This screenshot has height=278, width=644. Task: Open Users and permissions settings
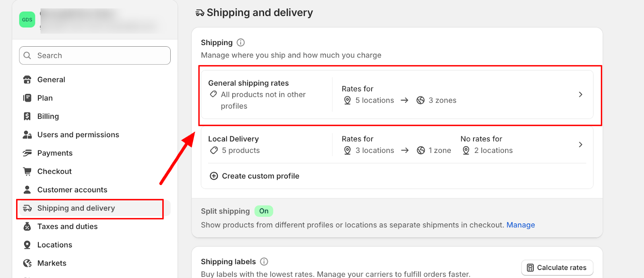pos(78,135)
